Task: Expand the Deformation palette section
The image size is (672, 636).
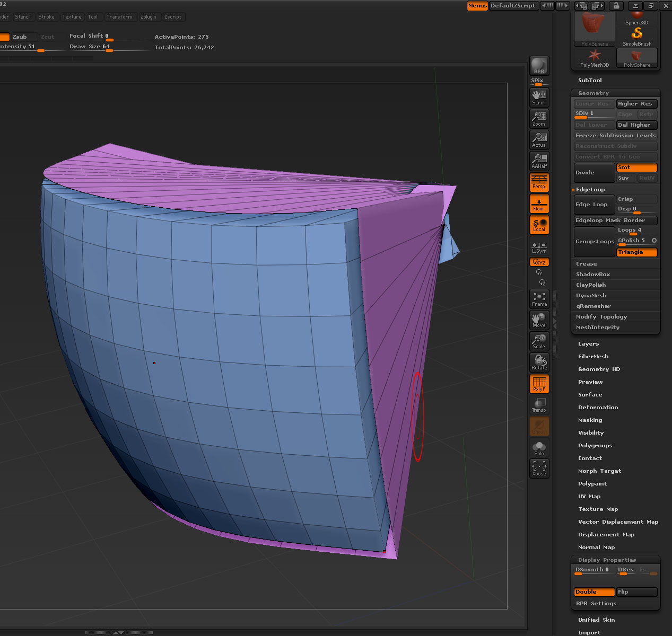Action: (x=598, y=408)
